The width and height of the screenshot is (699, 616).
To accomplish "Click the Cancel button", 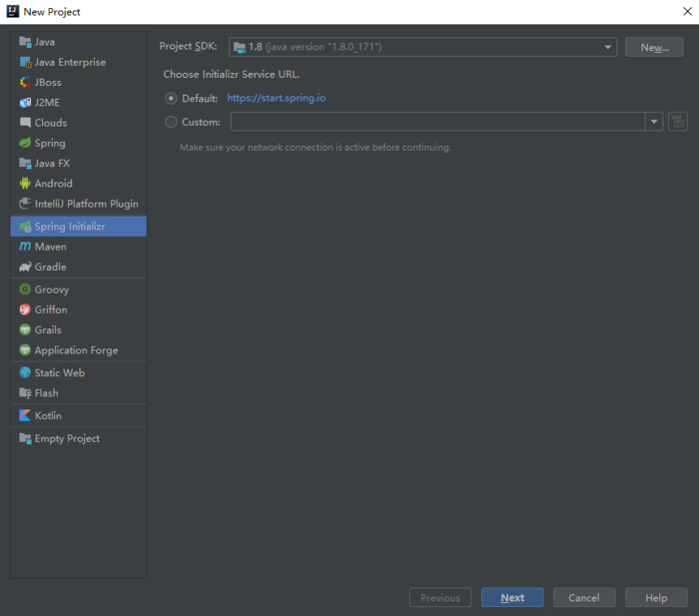I will 584,598.
